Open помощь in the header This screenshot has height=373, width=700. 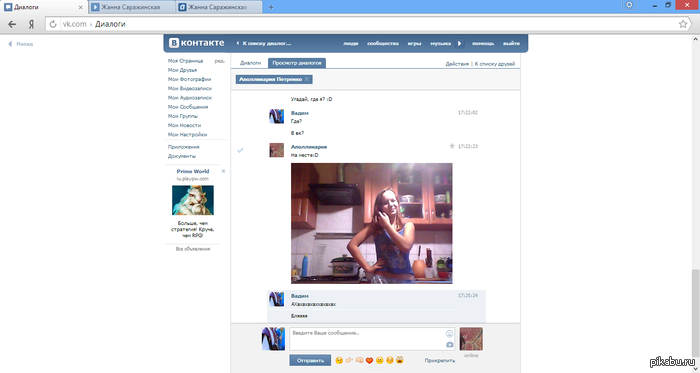[x=483, y=43]
